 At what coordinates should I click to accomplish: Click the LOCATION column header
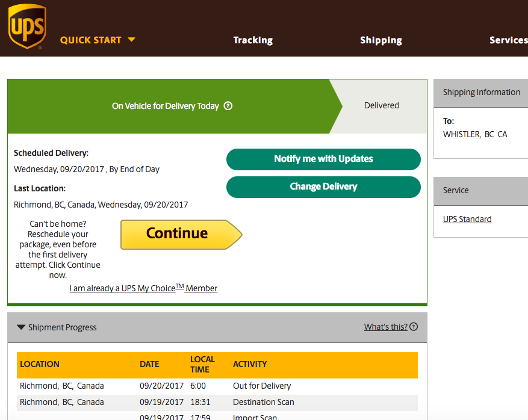pyautogui.click(x=39, y=364)
